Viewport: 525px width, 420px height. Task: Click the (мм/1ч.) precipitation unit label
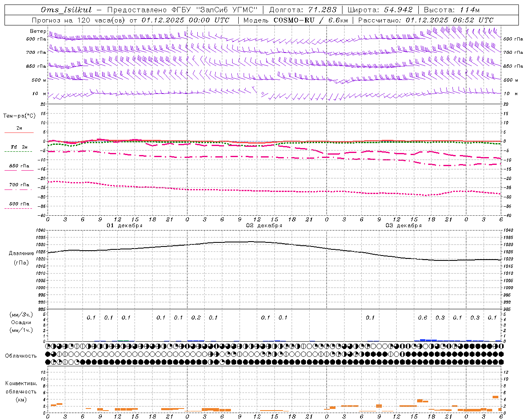pyautogui.click(x=21, y=330)
